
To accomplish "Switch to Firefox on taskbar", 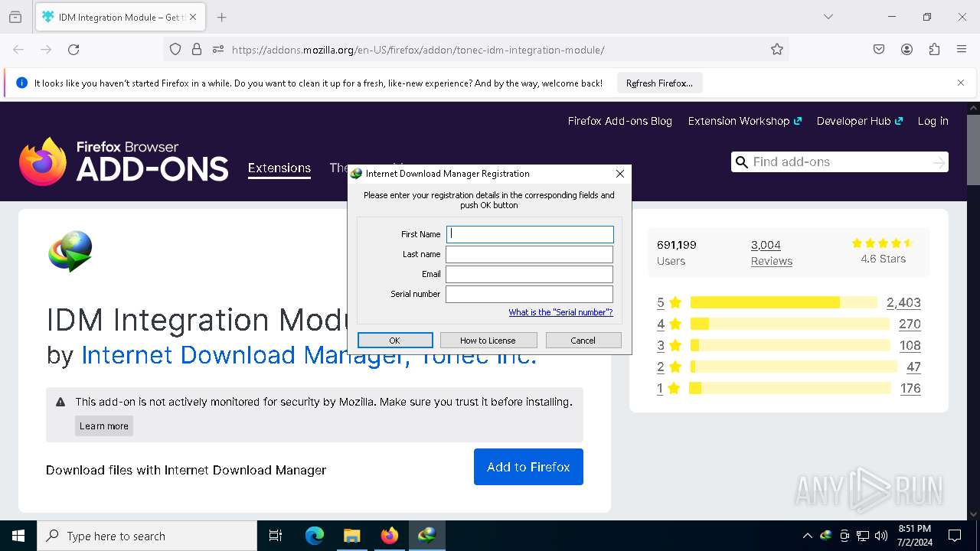I will click(x=389, y=536).
